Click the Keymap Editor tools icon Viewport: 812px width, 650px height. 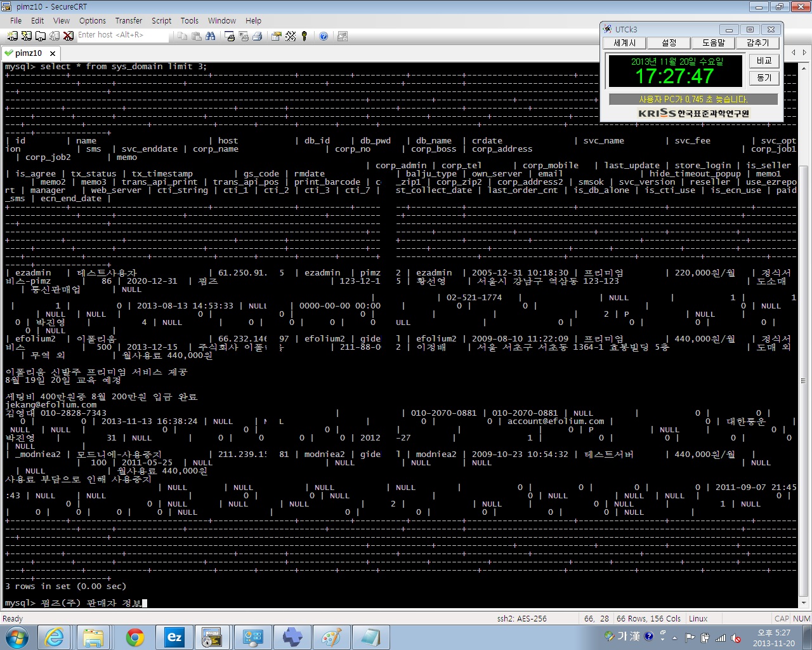(291, 36)
